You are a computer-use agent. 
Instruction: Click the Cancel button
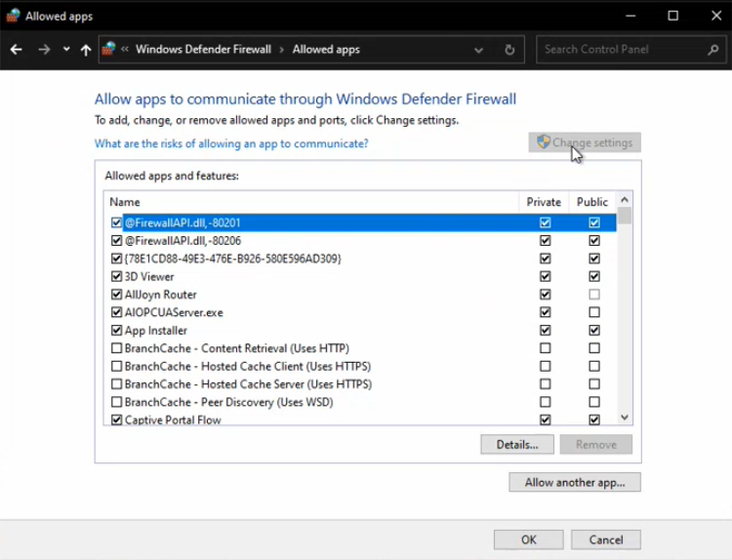pyautogui.click(x=605, y=540)
